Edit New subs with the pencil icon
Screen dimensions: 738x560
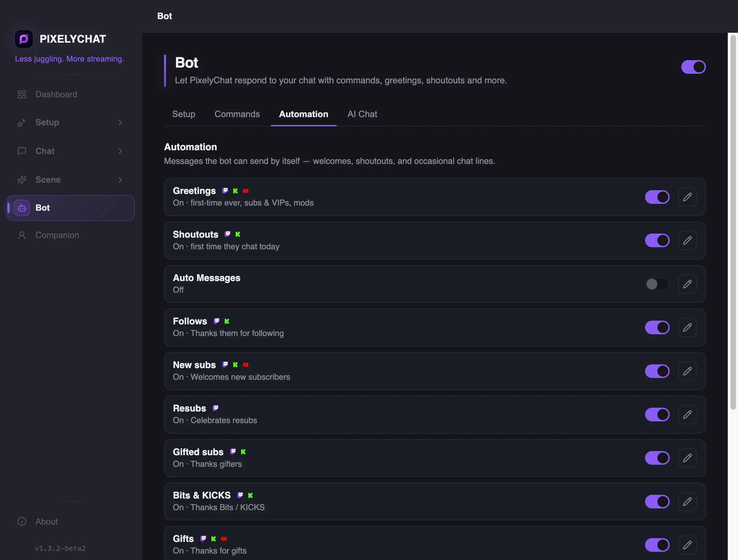pyautogui.click(x=687, y=371)
